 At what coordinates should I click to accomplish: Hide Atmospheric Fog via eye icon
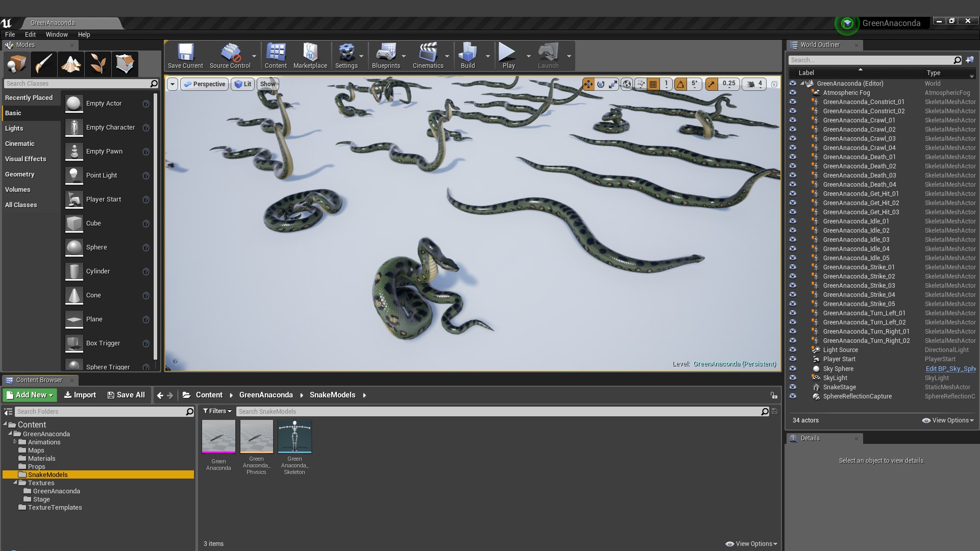tap(793, 93)
